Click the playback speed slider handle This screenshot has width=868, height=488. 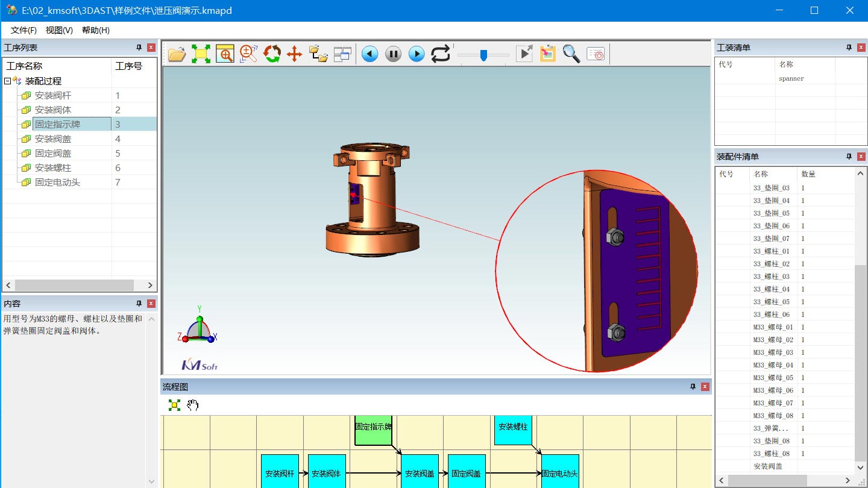coord(483,55)
